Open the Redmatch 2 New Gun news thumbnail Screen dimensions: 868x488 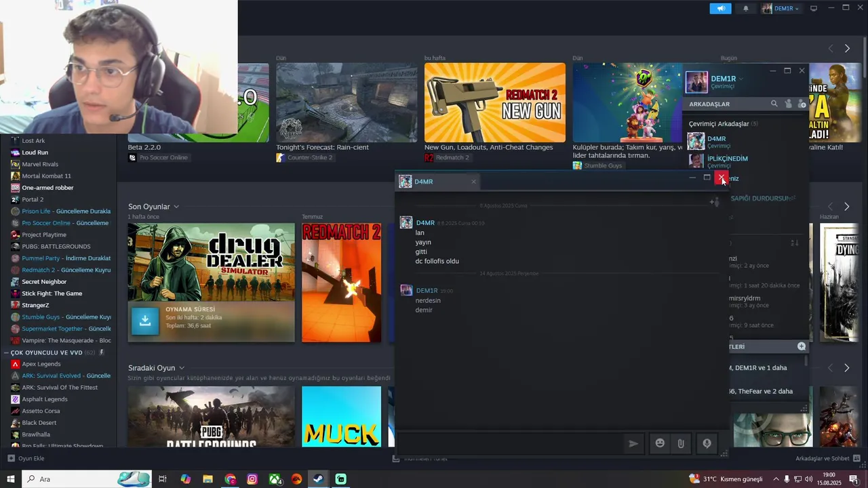494,102
